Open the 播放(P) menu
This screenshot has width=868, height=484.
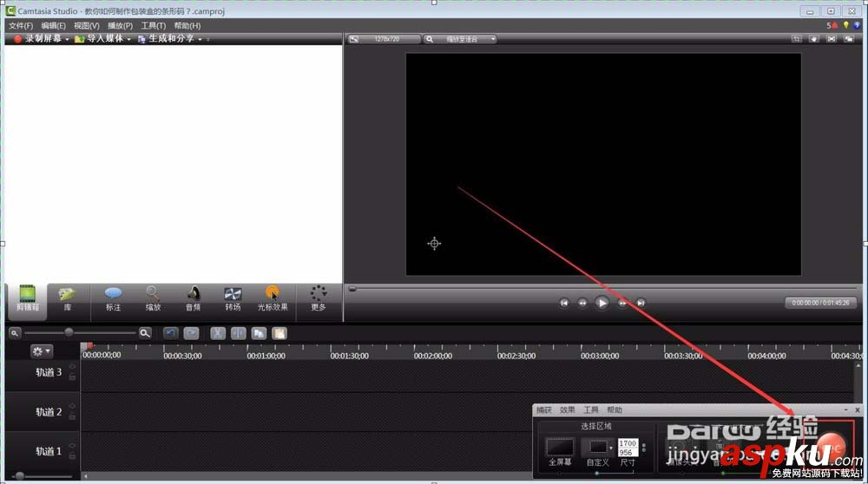coord(120,25)
